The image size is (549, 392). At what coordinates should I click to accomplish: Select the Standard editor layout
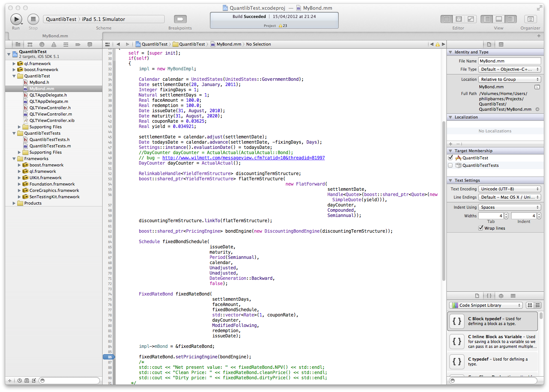click(x=446, y=19)
